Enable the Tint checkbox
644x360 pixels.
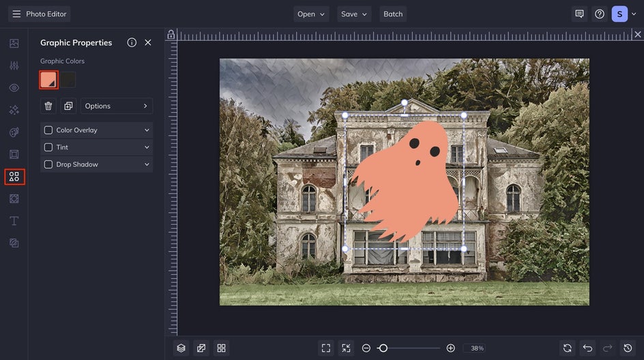[x=48, y=147]
